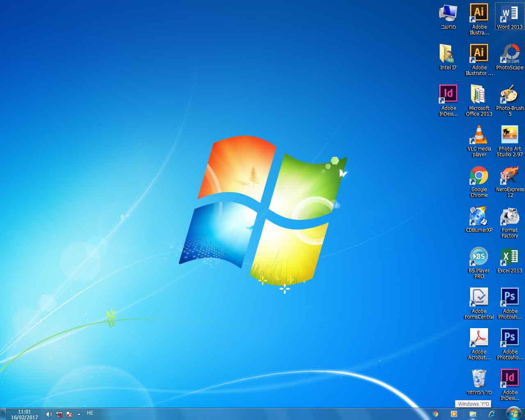525x420 pixels.
Task: Show hidden system tray icons
Action: click(x=79, y=414)
